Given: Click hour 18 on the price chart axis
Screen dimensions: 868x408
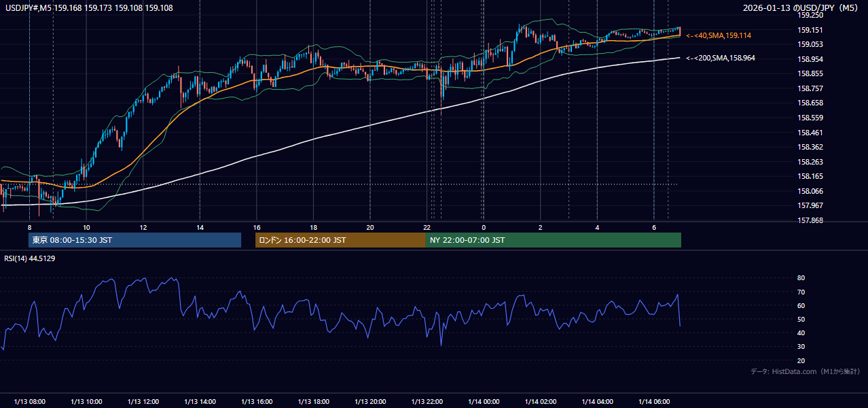Looking at the screenshot, I should [313, 227].
